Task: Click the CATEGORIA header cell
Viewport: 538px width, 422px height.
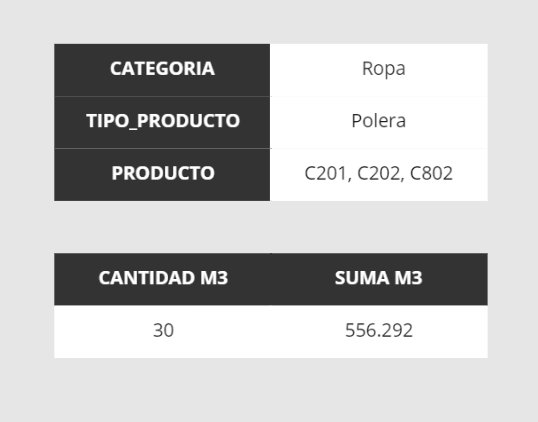Action: tap(162, 70)
